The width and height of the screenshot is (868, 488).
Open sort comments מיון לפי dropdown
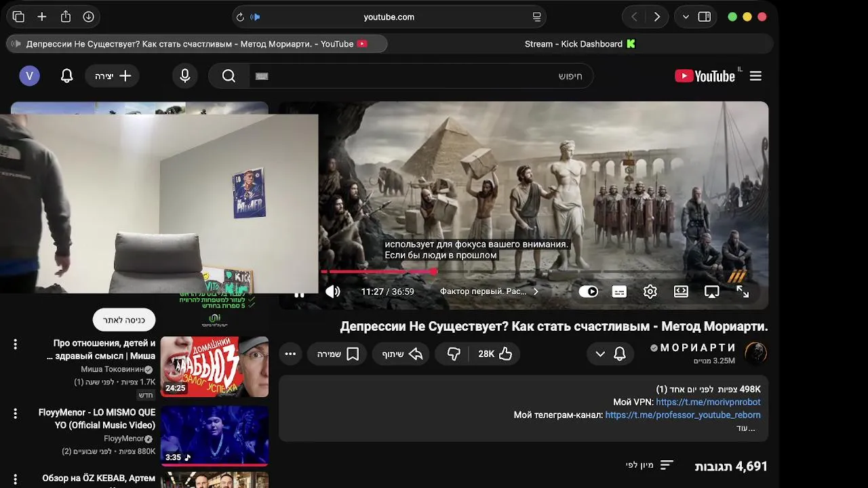click(x=649, y=465)
